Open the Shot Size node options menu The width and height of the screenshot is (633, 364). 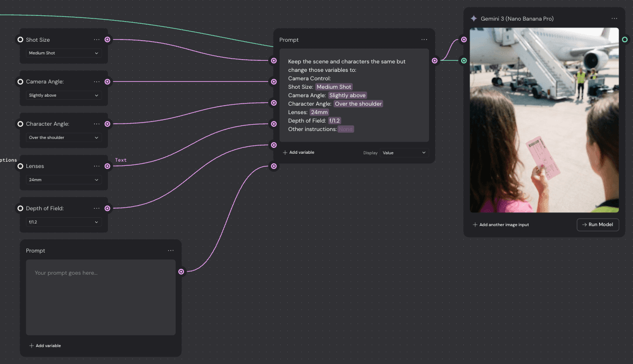click(x=96, y=40)
